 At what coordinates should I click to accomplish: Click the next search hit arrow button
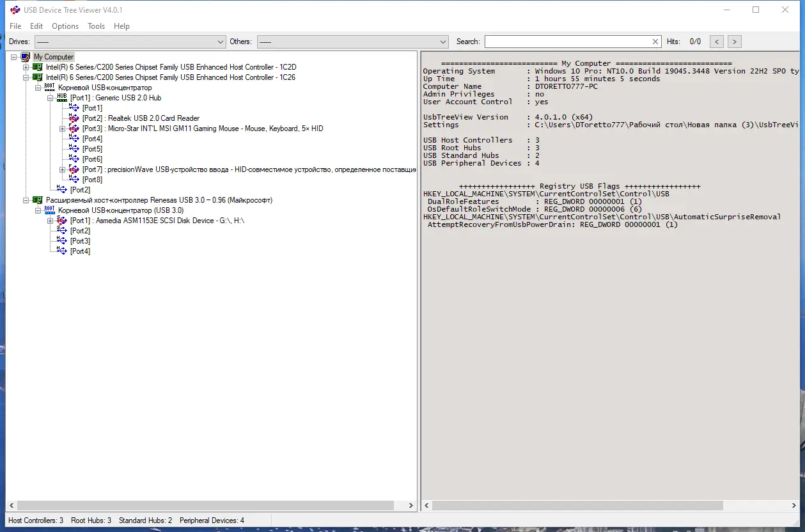tap(734, 41)
